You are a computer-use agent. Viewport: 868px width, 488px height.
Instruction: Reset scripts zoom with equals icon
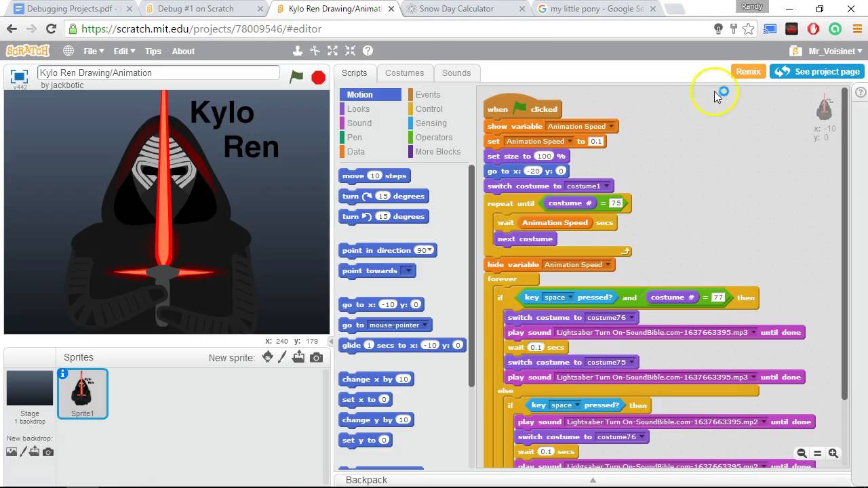tap(817, 453)
